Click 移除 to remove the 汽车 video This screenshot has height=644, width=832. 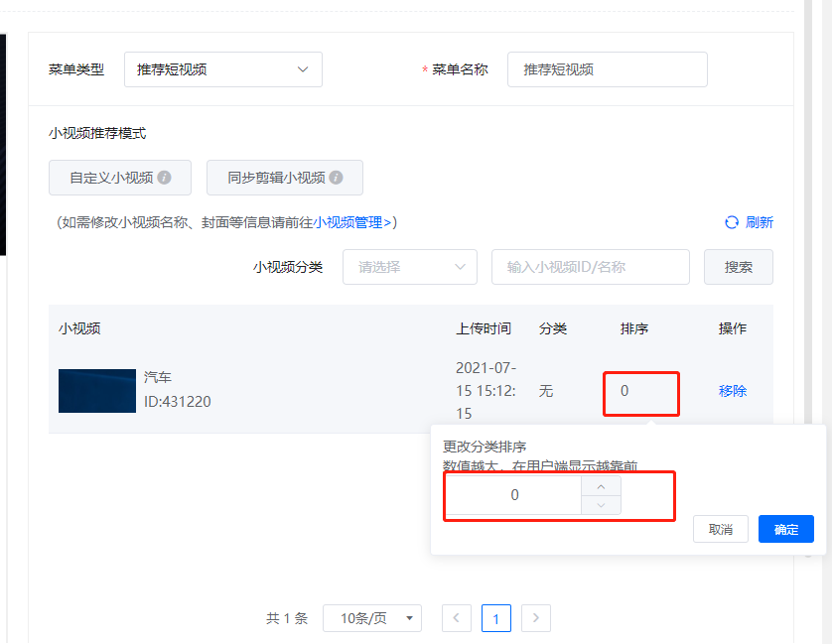click(x=733, y=391)
